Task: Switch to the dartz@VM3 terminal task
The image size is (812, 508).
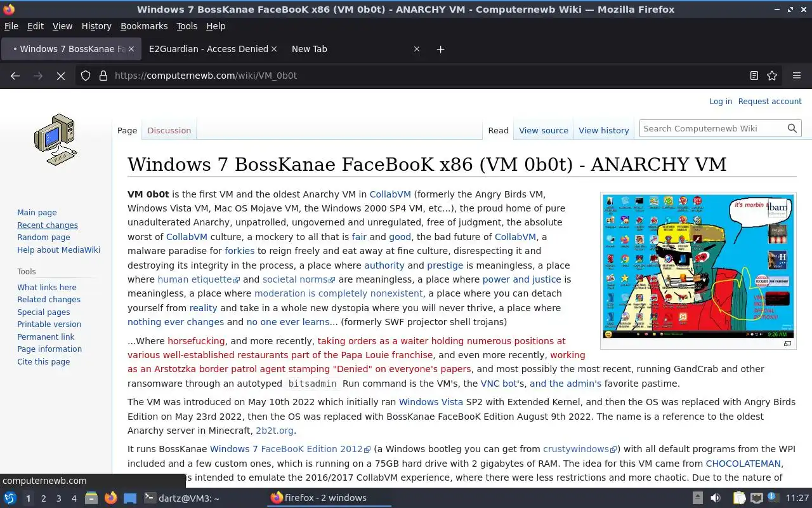Action: [181, 498]
